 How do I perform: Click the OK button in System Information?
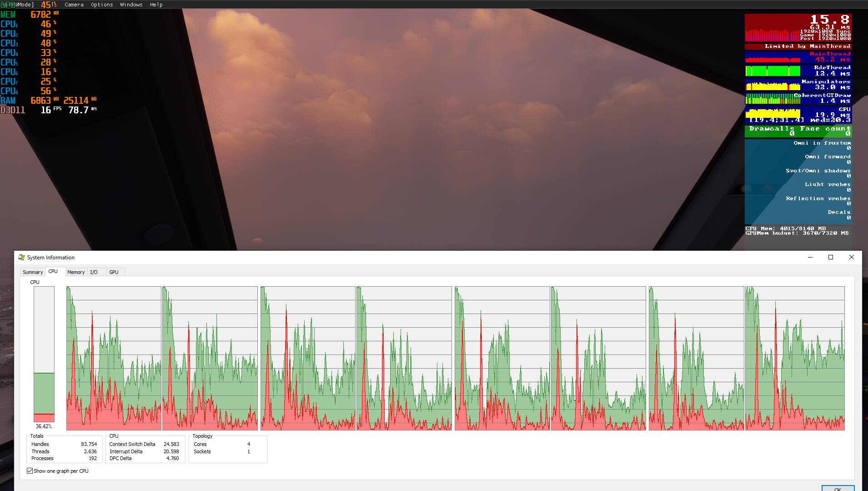(838, 488)
